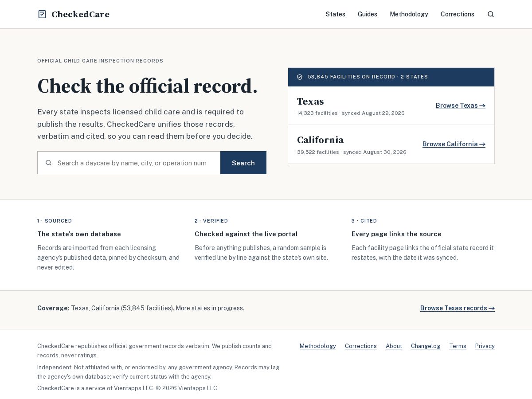
Task: Click "53,845 FACILITIES ON RECORD · 2 STATES" banner
Action: (x=391, y=77)
